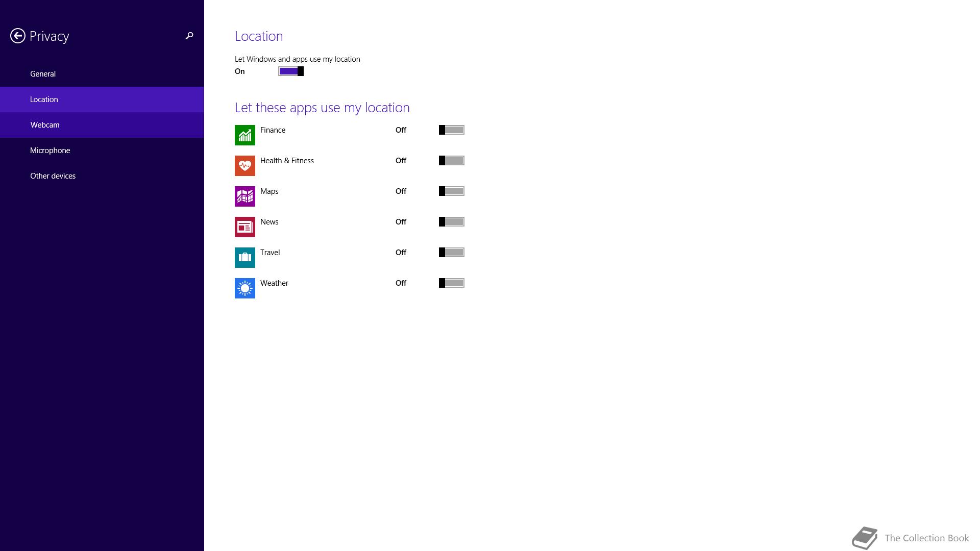Click the Travel app name

pyautogui.click(x=270, y=253)
